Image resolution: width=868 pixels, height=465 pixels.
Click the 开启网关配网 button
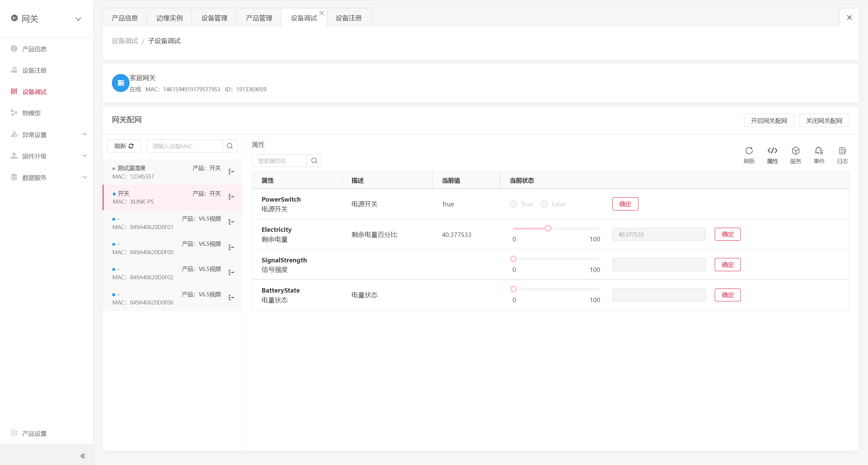(769, 120)
